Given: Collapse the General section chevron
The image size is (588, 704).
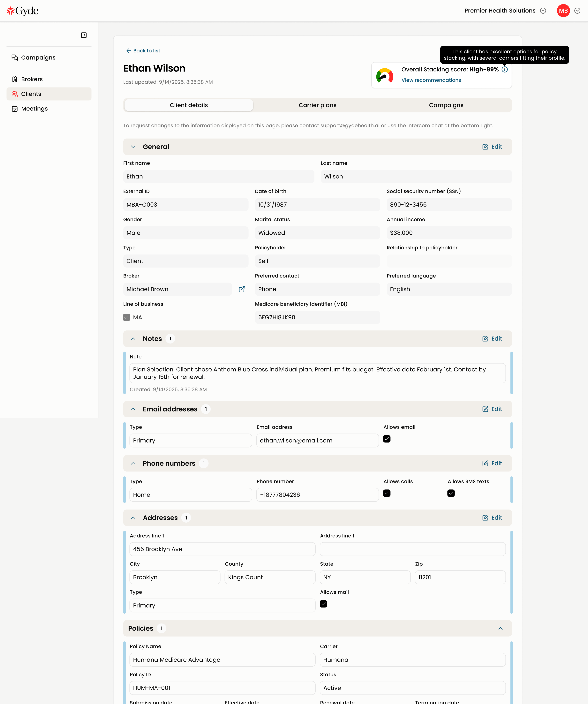Looking at the screenshot, I should (133, 147).
